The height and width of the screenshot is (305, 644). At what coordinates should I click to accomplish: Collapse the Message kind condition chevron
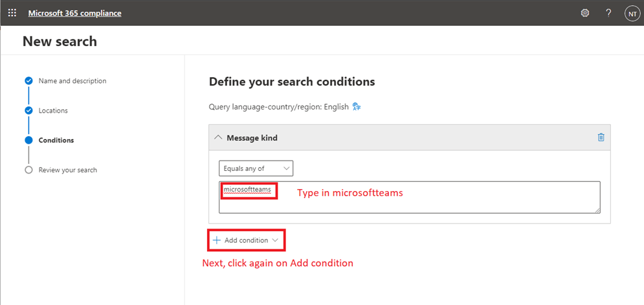(x=218, y=138)
